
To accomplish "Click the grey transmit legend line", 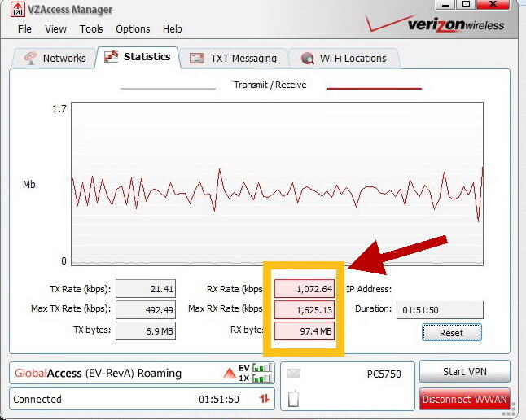I will coord(168,89).
